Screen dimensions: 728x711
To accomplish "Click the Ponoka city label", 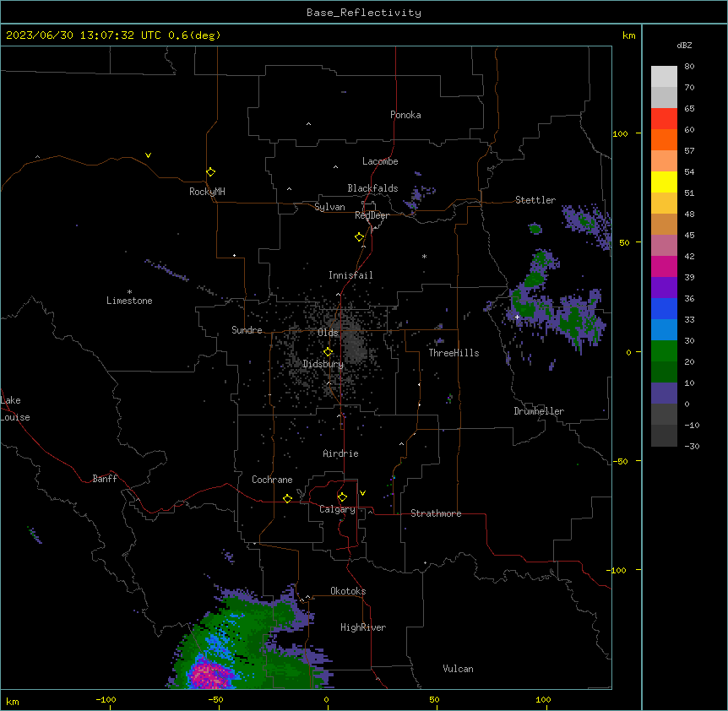I will point(405,115).
